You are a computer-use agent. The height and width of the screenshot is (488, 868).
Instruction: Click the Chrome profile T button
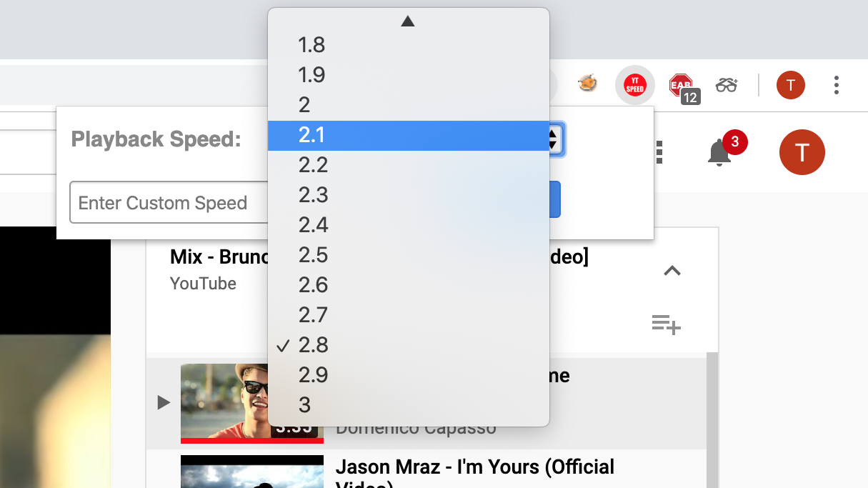(x=790, y=85)
